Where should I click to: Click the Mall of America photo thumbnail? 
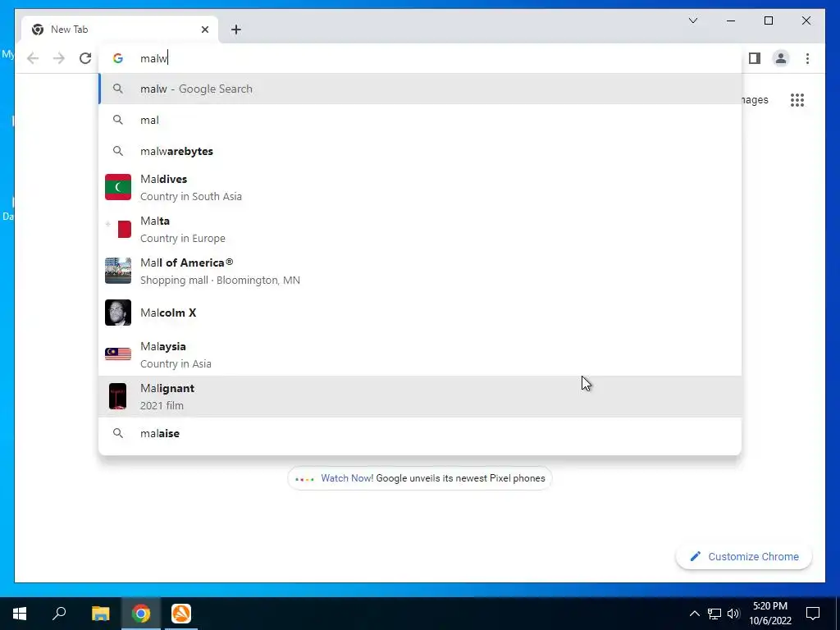click(x=118, y=271)
